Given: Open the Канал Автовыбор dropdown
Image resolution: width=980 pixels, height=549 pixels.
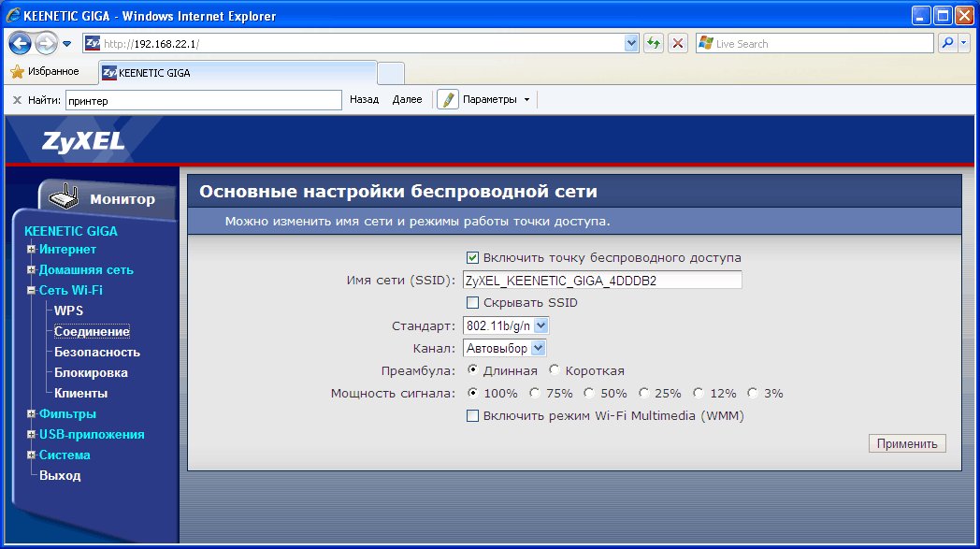Looking at the screenshot, I should [x=504, y=348].
